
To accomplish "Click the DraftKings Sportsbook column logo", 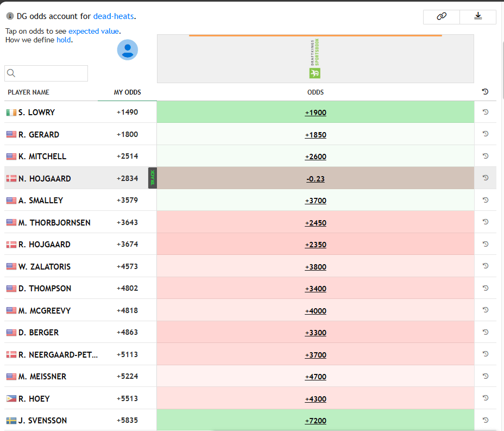I will 315,59.
